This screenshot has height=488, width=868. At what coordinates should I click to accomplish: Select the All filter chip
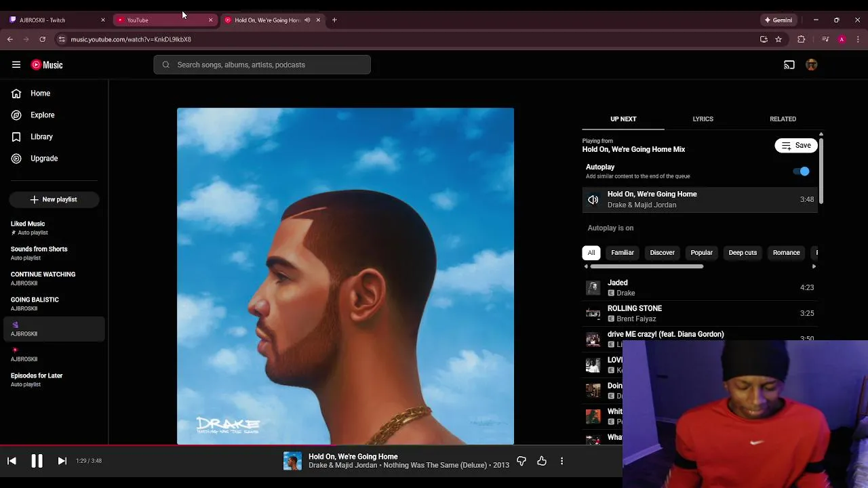click(x=591, y=253)
